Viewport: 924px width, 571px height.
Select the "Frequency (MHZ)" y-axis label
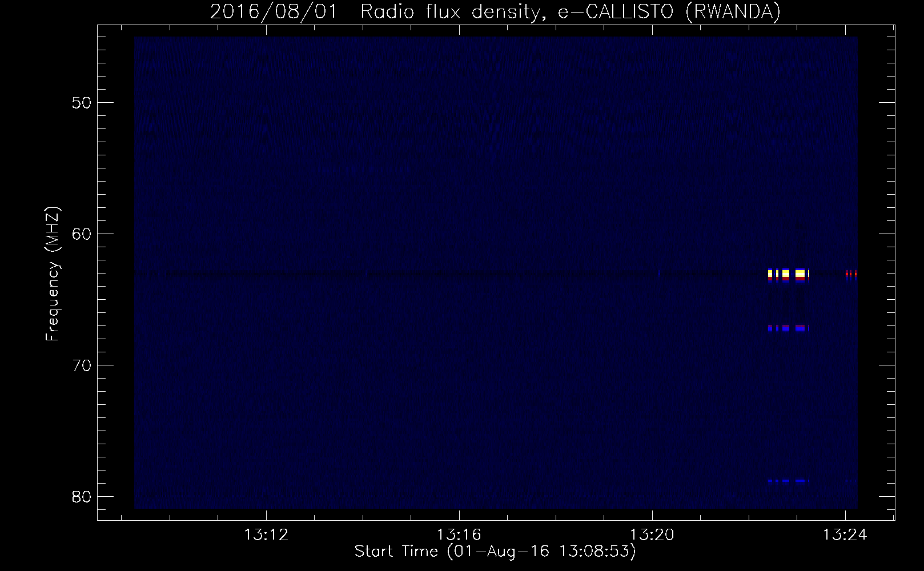(53, 274)
